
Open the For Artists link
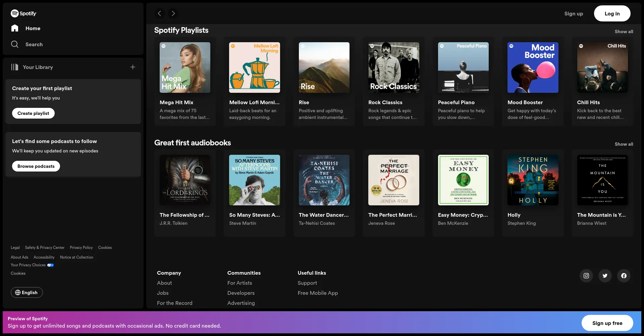pyautogui.click(x=239, y=283)
